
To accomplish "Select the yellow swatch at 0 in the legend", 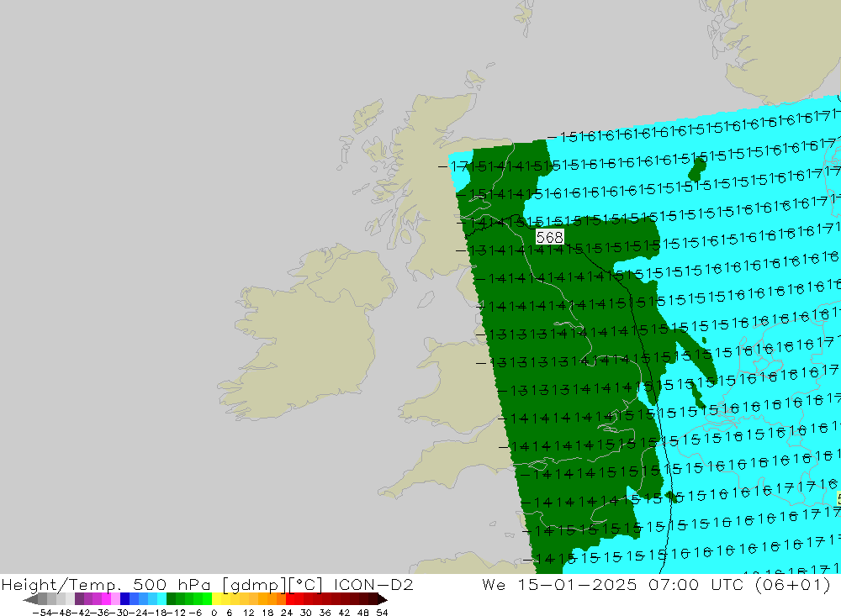I will [x=216, y=599].
